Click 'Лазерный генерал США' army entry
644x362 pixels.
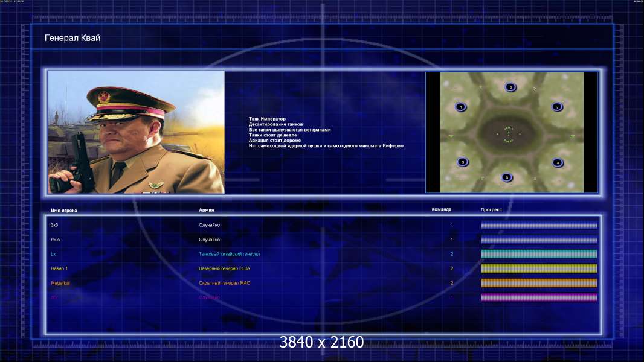coord(224,268)
